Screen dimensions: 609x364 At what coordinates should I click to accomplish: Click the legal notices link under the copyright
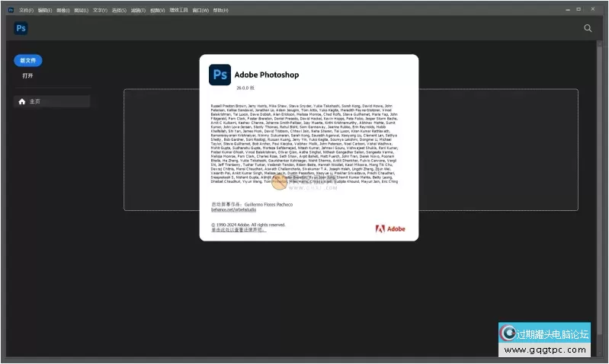[237, 230]
